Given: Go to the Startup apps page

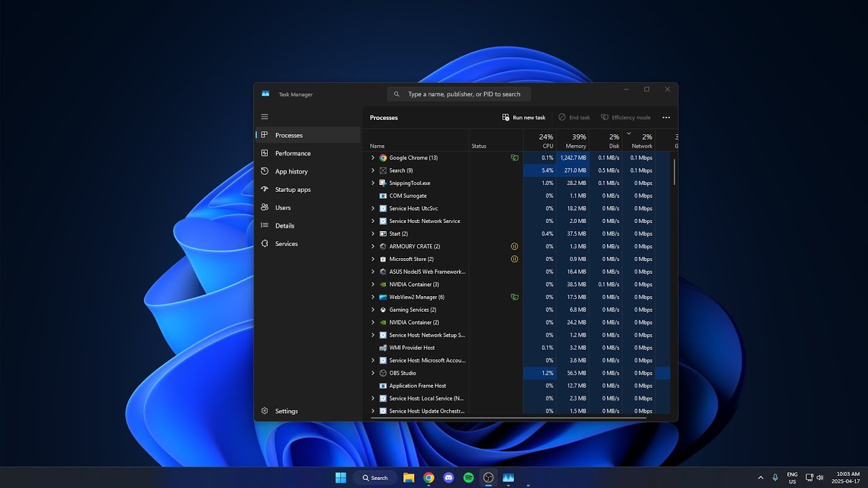Looking at the screenshot, I should (x=308, y=190).
